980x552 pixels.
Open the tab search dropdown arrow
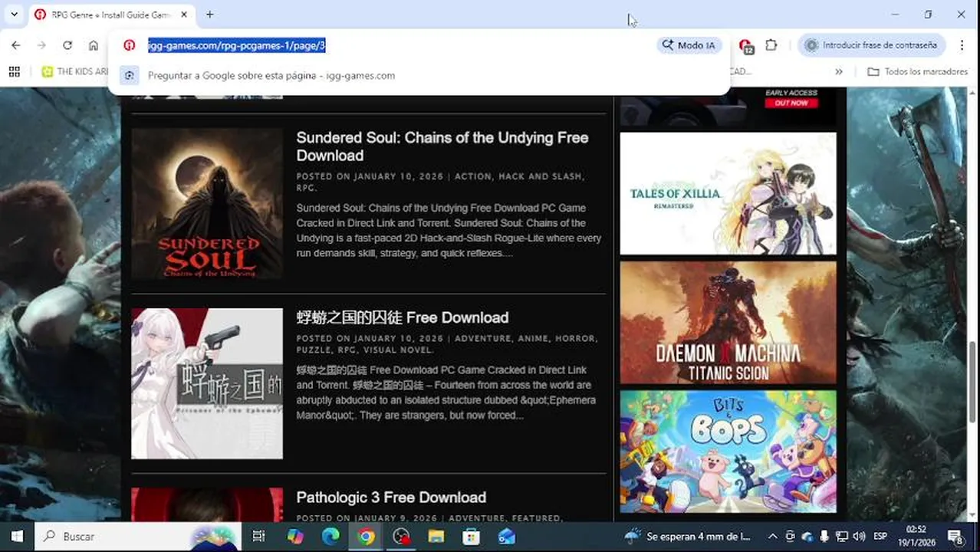pyautogui.click(x=14, y=15)
